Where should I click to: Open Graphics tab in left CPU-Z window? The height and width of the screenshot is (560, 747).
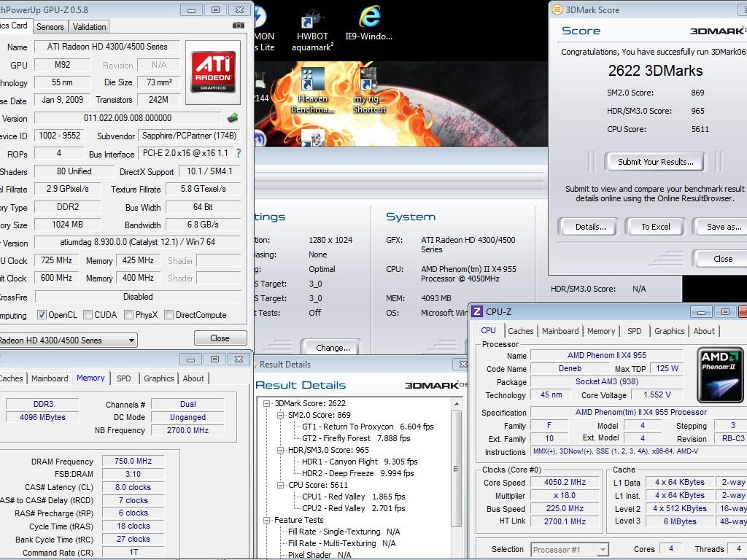click(x=158, y=378)
